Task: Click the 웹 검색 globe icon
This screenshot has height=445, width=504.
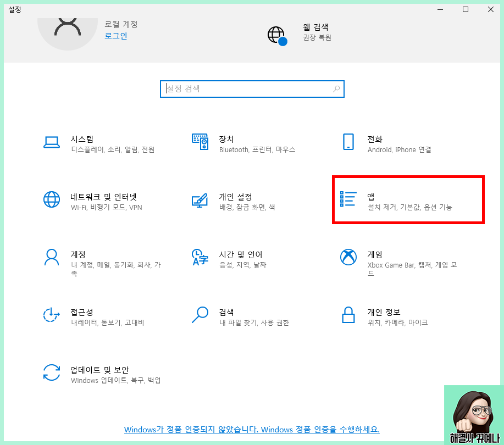Action: (x=277, y=36)
